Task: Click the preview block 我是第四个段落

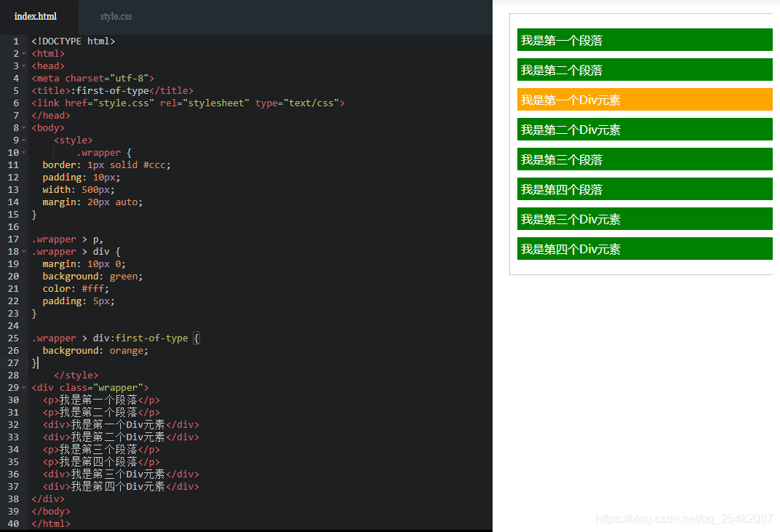Action: [x=645, y=189]
